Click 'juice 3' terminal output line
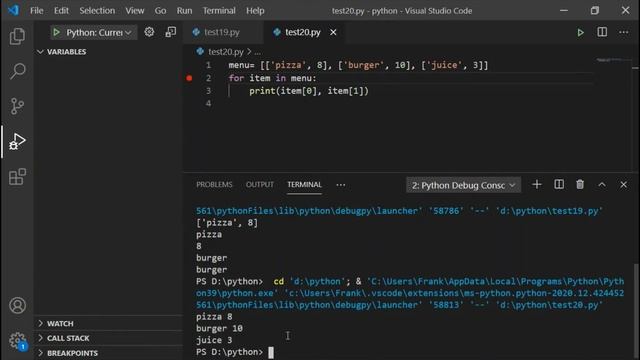This screenshot has height=360, width=640. coord(214,340)
